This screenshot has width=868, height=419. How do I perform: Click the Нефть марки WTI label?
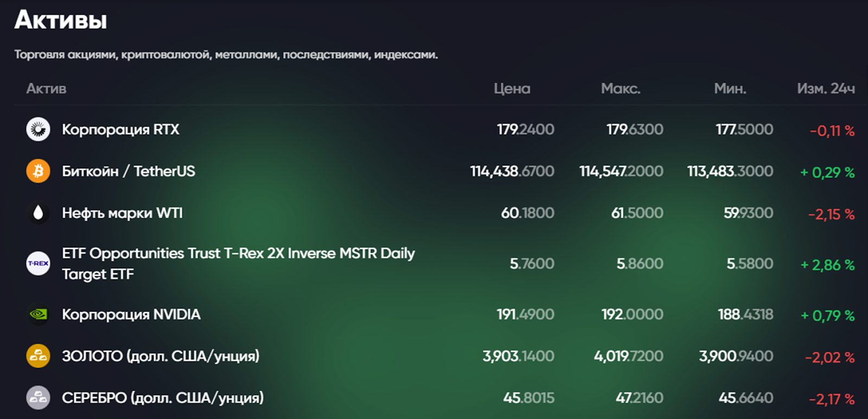click(123, 213)
